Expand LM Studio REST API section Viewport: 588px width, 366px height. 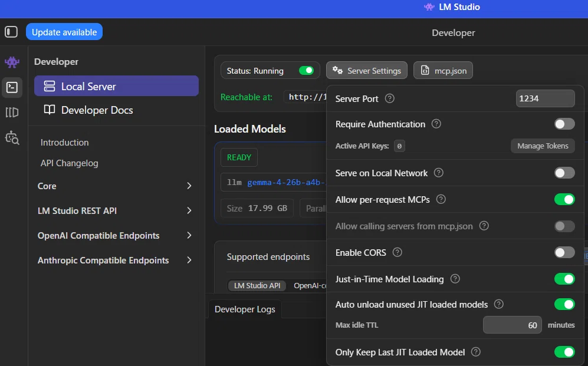tap(115, 210)
